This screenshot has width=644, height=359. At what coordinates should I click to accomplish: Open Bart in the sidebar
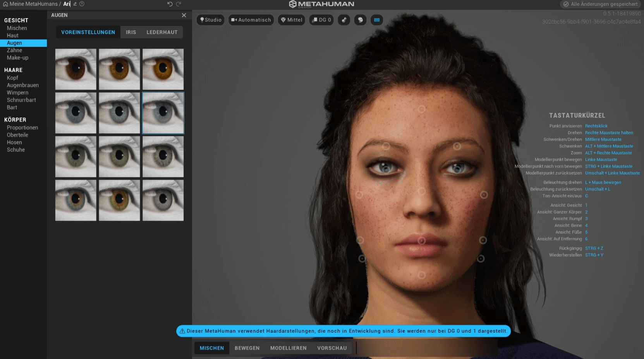coord(12,107)
